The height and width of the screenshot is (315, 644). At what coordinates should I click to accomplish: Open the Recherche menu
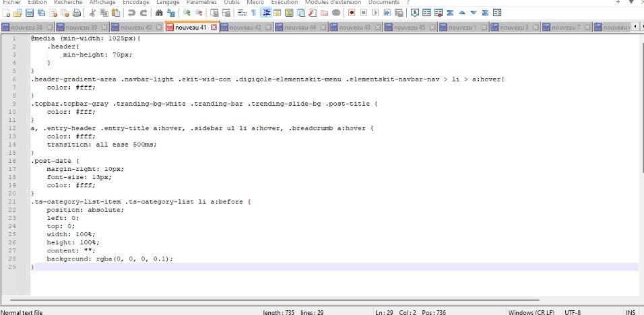pos(68,2)
